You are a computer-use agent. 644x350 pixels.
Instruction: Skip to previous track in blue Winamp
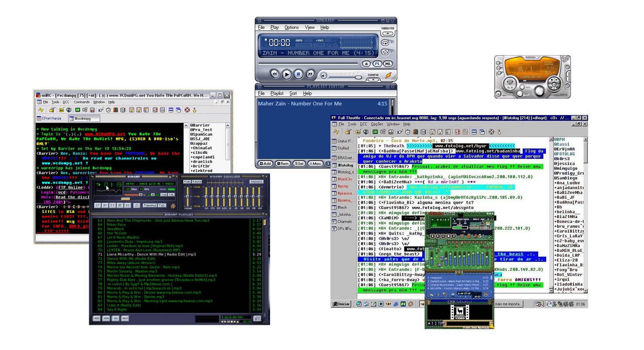pyautogui.click(x=275, y=74)
